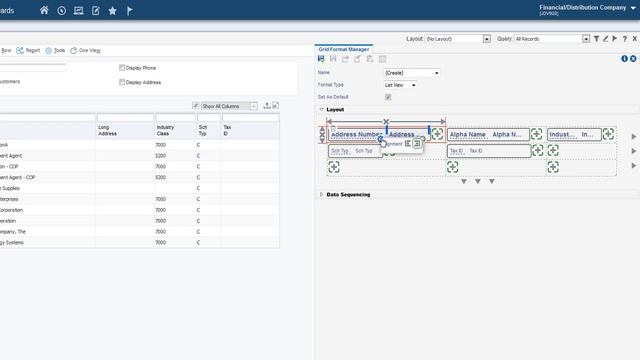Viewport: 640px width, 360px height.
Task: Open the Tools menu
Action: [x=55, y=50]
